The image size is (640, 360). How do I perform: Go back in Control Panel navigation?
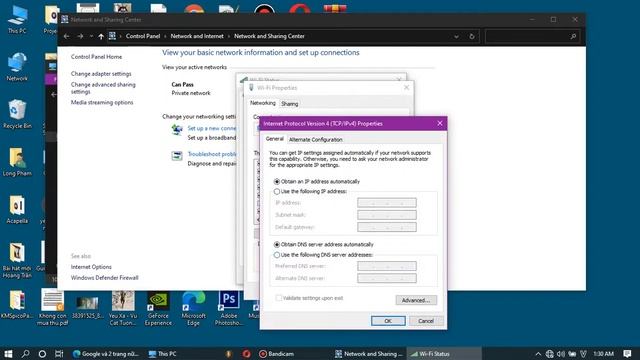click(67, 36)
